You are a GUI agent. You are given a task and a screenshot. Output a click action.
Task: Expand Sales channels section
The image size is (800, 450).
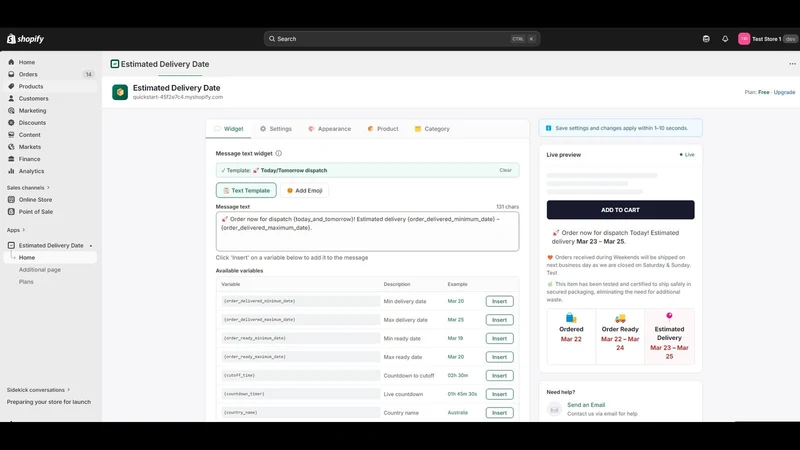click(28, 188)
